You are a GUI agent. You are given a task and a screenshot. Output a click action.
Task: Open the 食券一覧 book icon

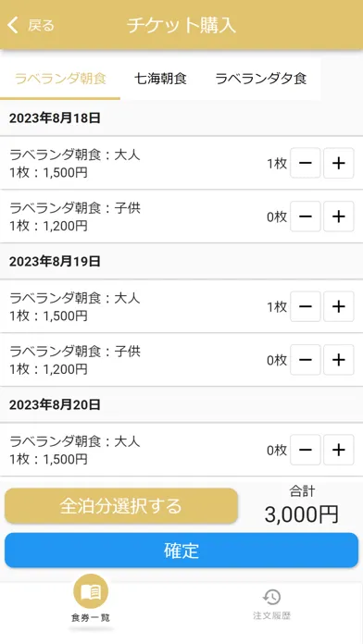tap(91, 591)
